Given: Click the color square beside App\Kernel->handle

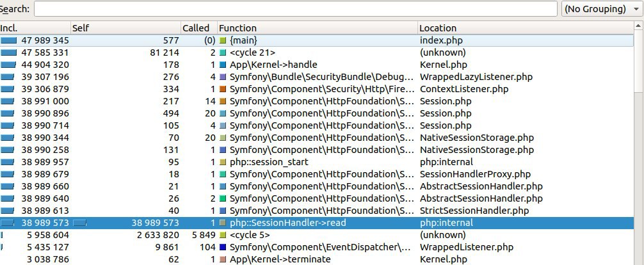Looking at the screenshot, I should (223, 65).
